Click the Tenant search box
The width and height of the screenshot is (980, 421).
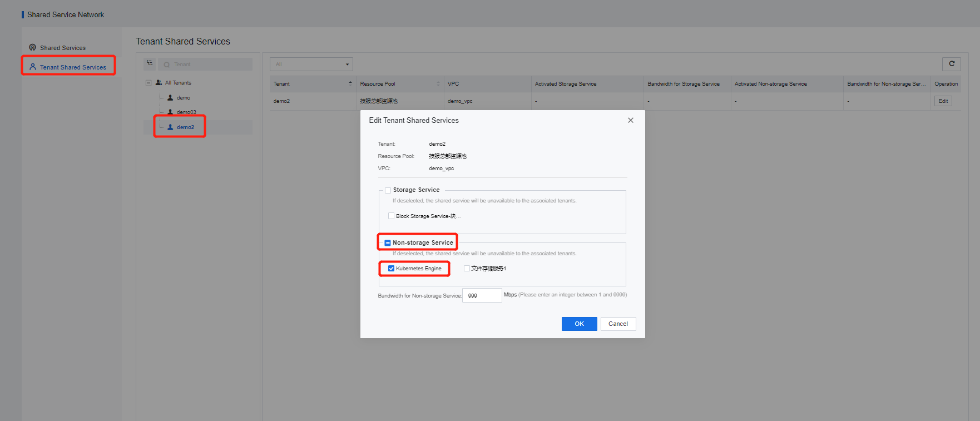[x=205, y=65]
